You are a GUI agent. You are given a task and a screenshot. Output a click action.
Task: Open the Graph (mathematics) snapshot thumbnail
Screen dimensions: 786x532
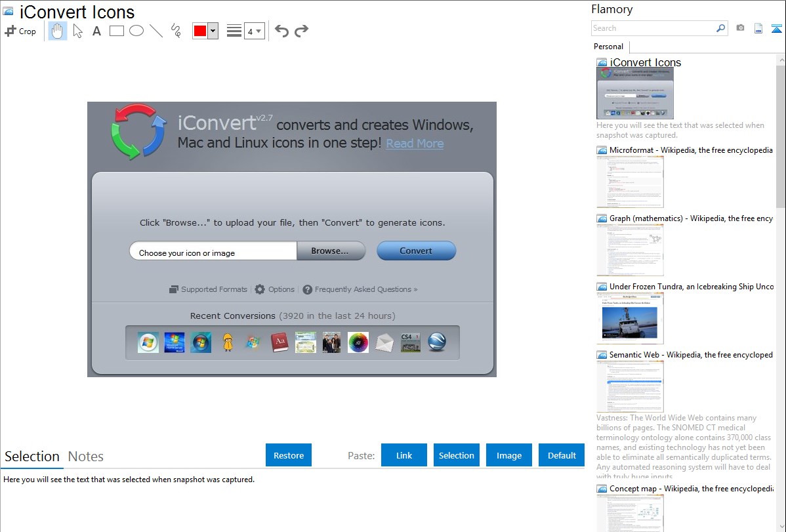[x=630, y=250]
